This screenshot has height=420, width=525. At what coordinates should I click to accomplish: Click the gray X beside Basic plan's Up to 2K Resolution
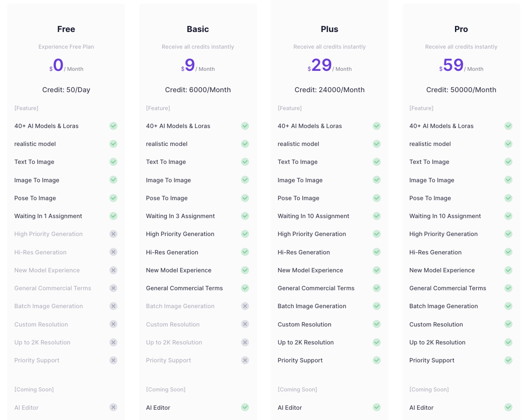245,342
